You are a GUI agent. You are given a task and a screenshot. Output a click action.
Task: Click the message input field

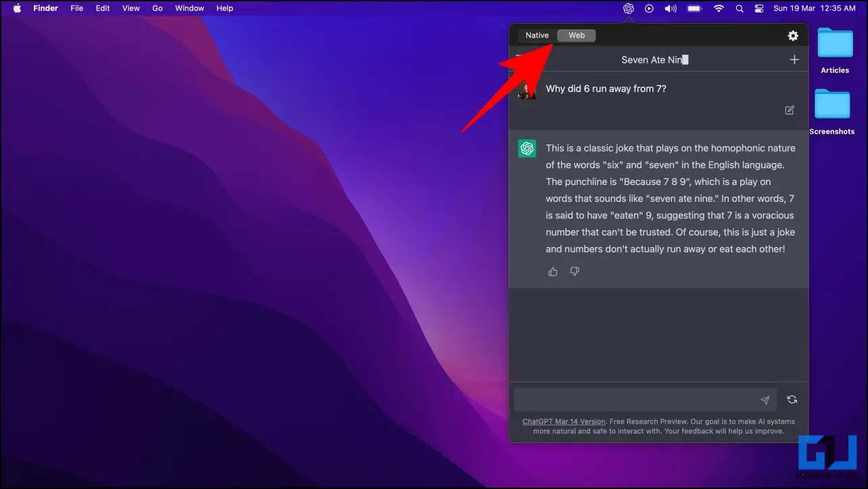click(x=646, y=400)
